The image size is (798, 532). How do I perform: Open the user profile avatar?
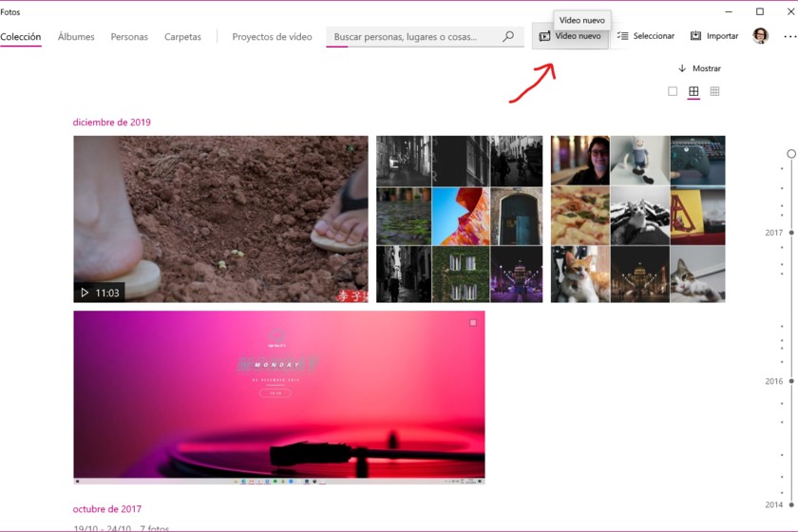[760, 36]
